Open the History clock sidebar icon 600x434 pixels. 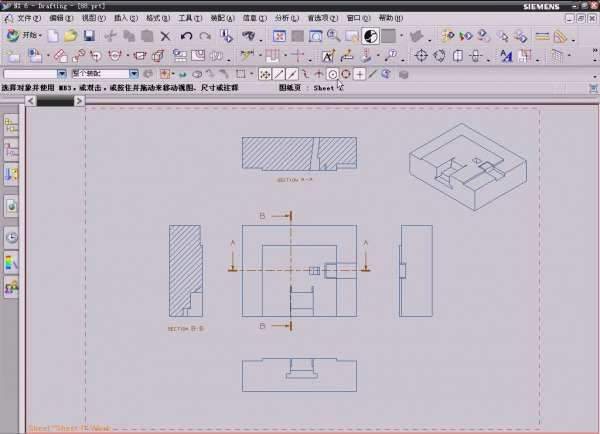(11, 237)
